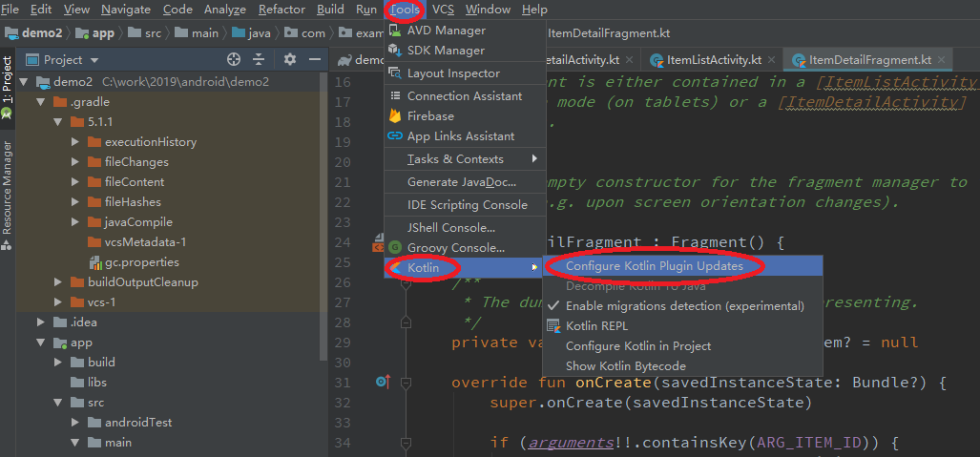Viewport: 980px width, 457px height.
Task: Toggle Enable migrations detection (experimental)
Action: (682, 305)
